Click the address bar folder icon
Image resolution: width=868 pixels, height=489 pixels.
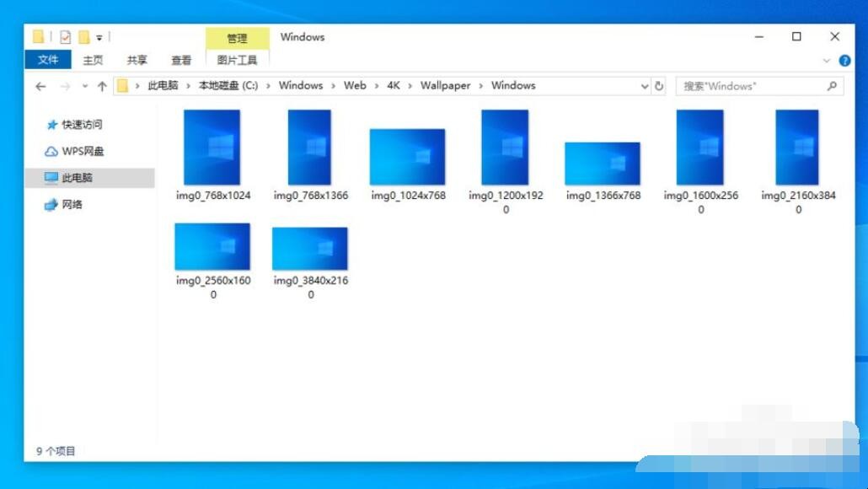tap(122, 86)
